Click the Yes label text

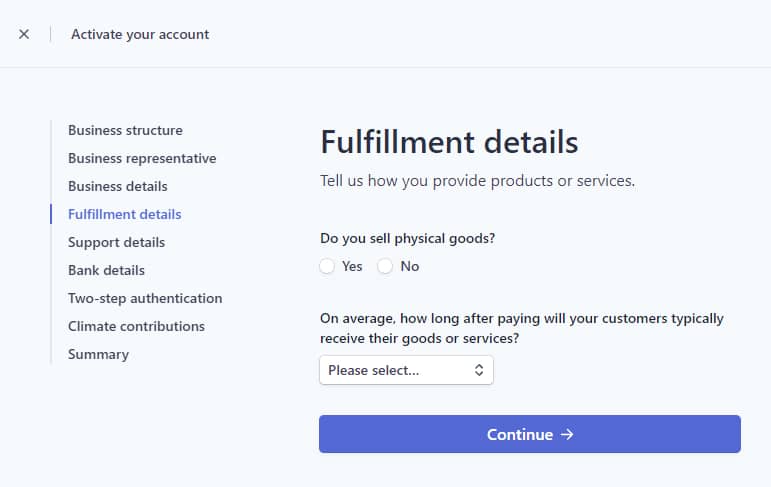click(x=352, y=266)
